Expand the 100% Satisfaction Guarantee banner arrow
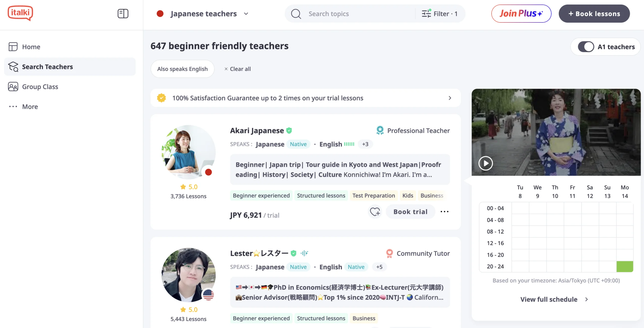The width and height of the screenshot is (644, 328). pyautogui.click(x=450, y=98)
